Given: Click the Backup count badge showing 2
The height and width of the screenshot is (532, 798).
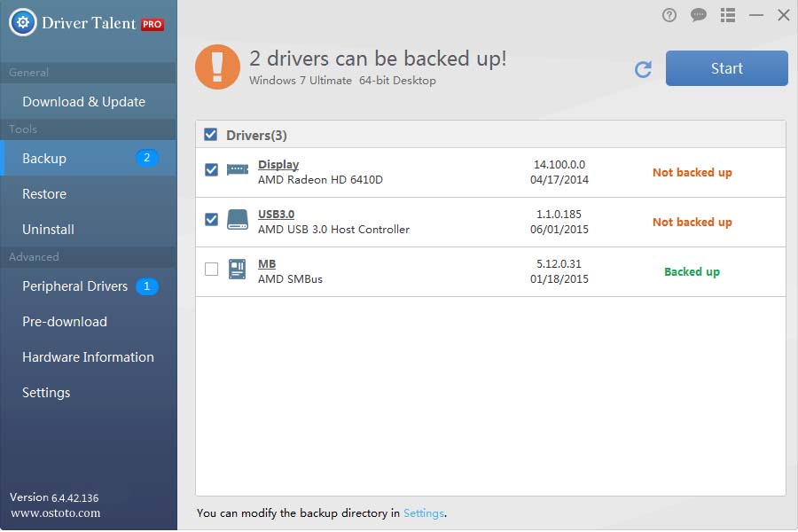Looking at the screenshot, I should 146,158.
